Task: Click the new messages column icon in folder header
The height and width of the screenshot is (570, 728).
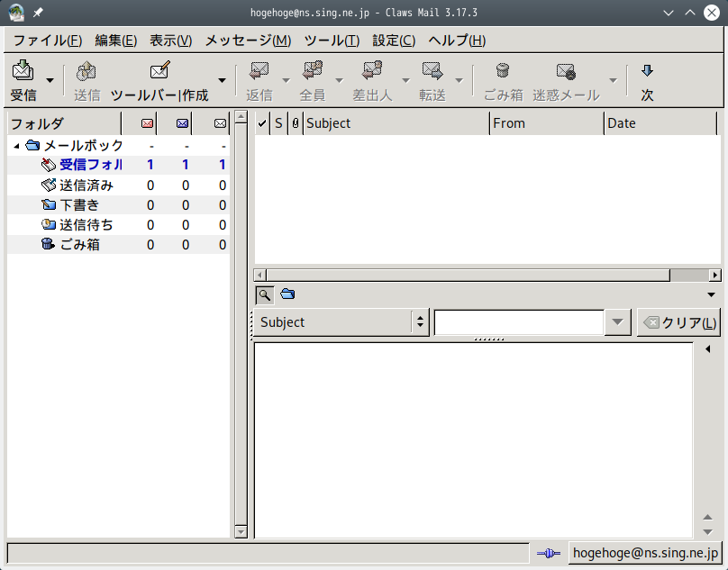Action: (147, 123)
